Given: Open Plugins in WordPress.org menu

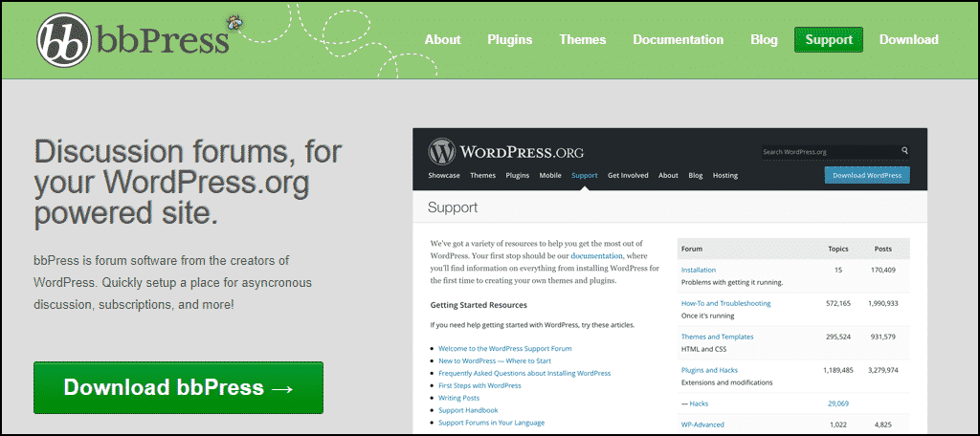Looking at the screenshot, I should [x=518, y=176].
